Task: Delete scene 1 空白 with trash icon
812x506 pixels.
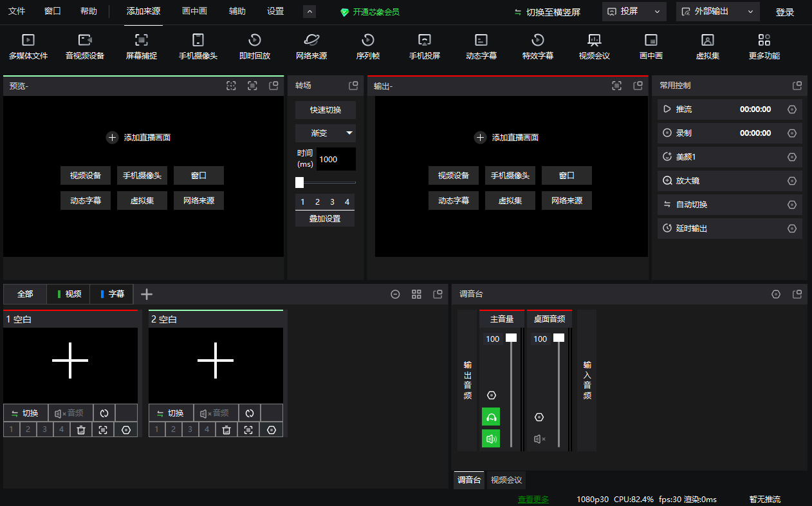Action: click(81, 429)
